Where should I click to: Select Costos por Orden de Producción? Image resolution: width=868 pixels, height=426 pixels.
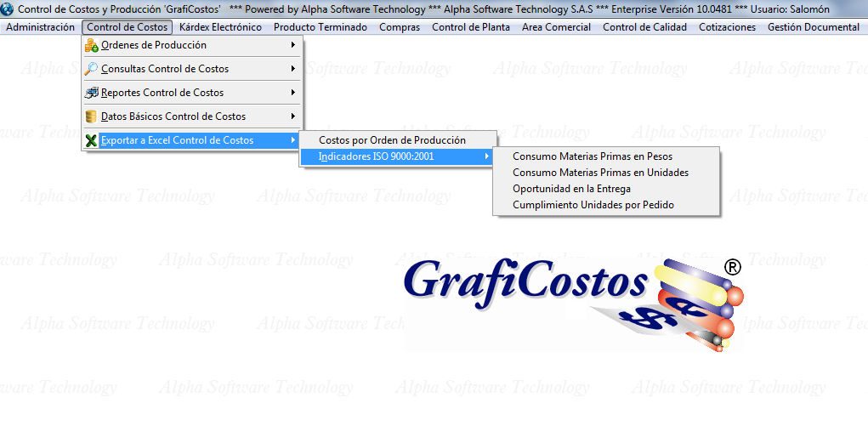[x=392, y=140]
